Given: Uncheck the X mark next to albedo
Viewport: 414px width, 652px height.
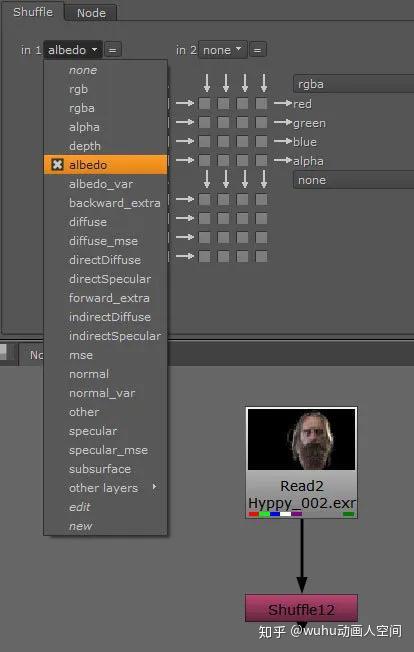Looking at the screenshot, I should pyautogui.click(x=57, y=165).
